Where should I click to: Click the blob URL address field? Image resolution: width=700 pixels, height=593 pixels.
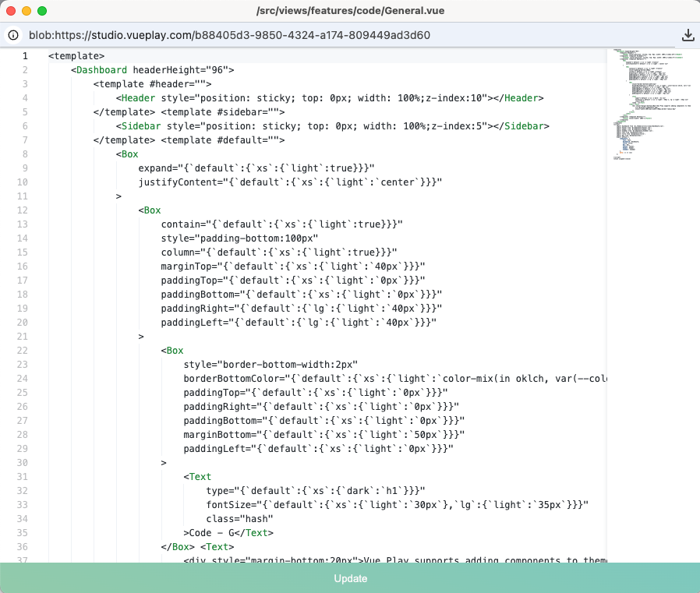coord(229,35)
